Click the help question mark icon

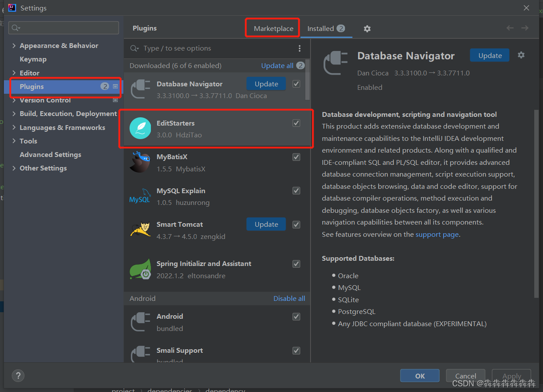click(x=18, y=375)
